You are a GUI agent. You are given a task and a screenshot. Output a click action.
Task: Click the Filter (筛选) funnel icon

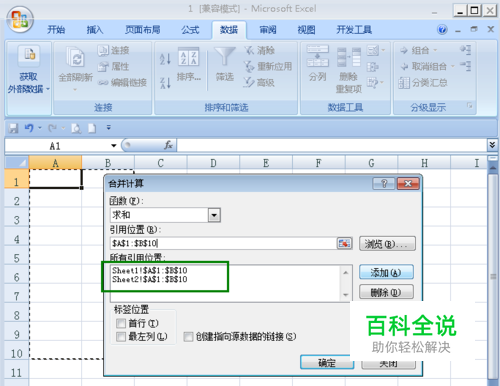click(x=224, y=57)
